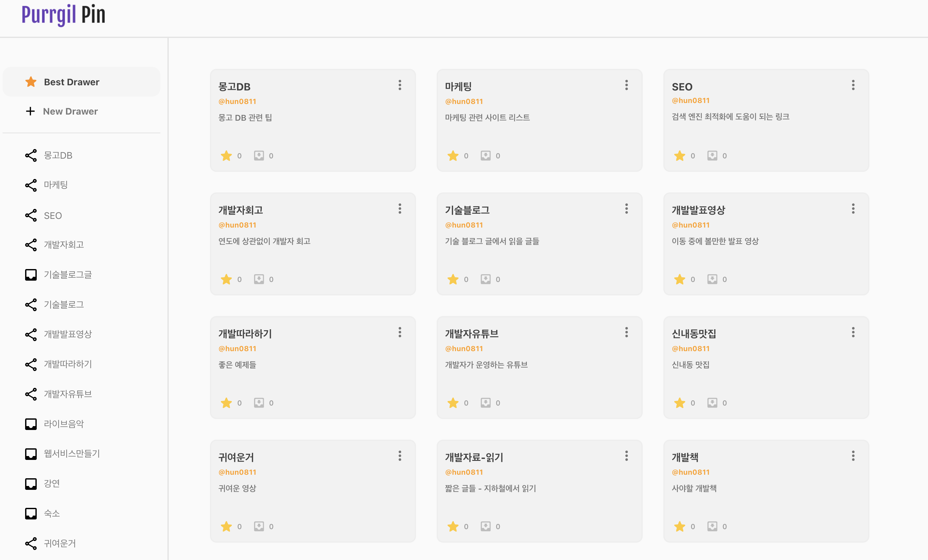928x560 pixels.
Task: Click the share icon beside SEO in sidebar
Action: (x=31, y=215)
